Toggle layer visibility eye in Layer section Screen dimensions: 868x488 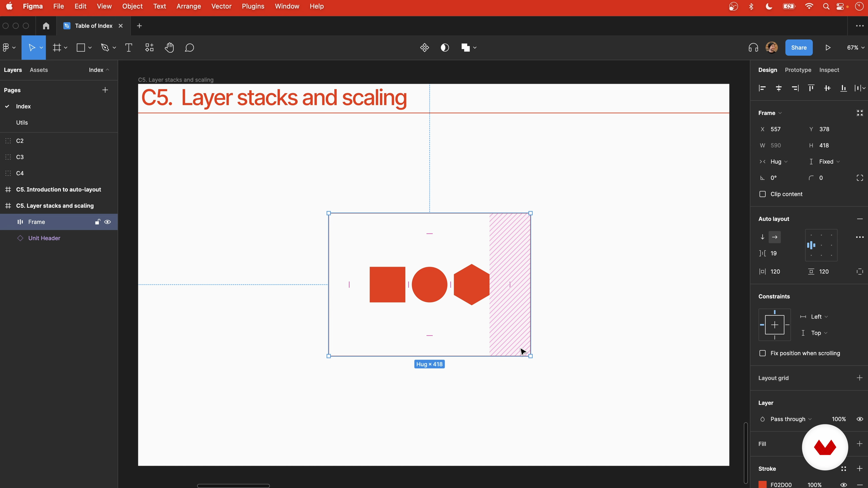click(x=860, y=419)
